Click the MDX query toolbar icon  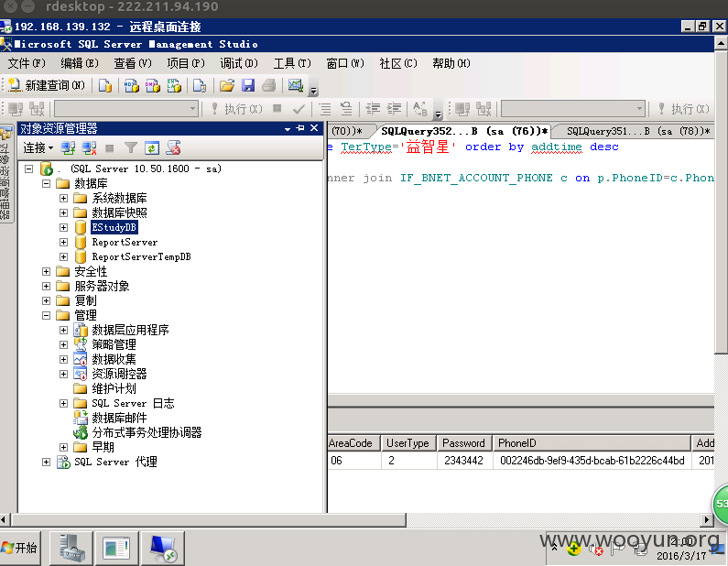(x=131, y=85)
